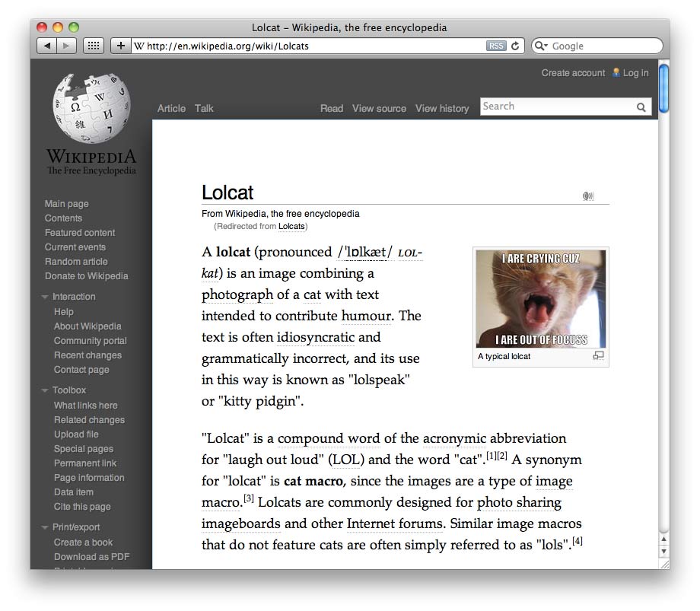The image size is (700, 611).
Task: Collapse the Print/export section
Action: 44,527
